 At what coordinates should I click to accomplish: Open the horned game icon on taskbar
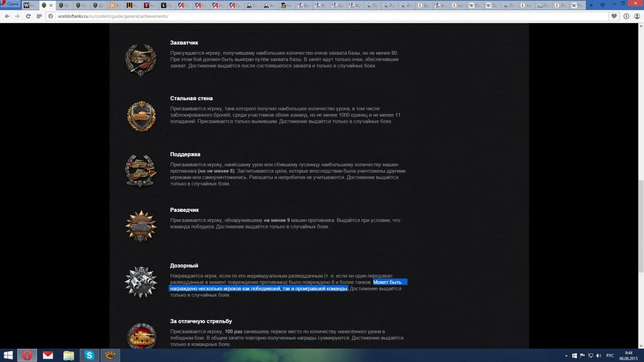point(109,355)
